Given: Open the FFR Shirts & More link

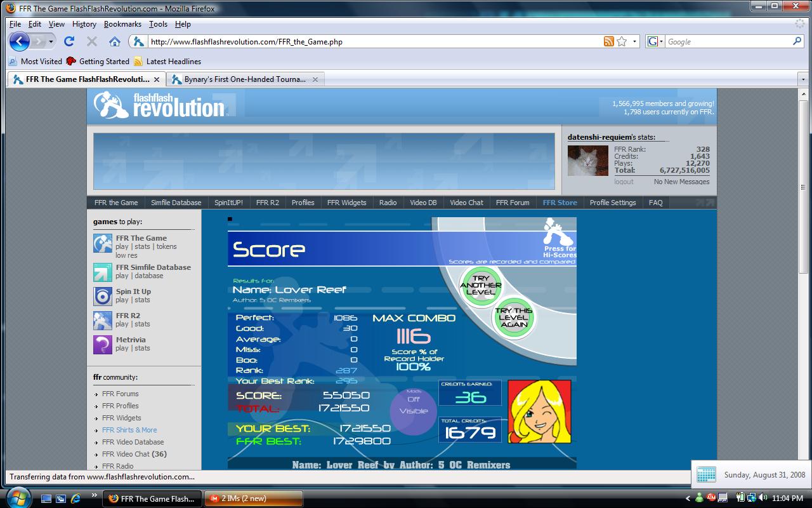Looking at the screenshot, I should (x=129, y=430).
